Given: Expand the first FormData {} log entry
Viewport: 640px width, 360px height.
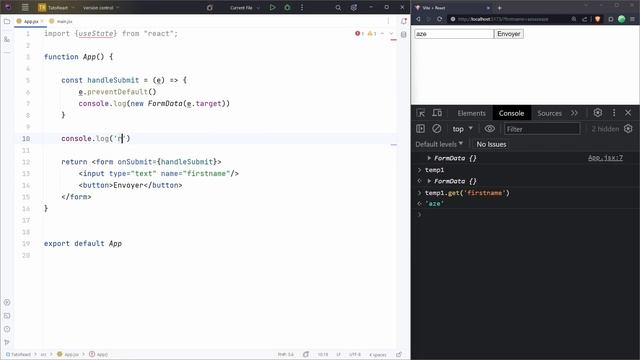Looking at the screenshot, I should [x=429, y=158].
